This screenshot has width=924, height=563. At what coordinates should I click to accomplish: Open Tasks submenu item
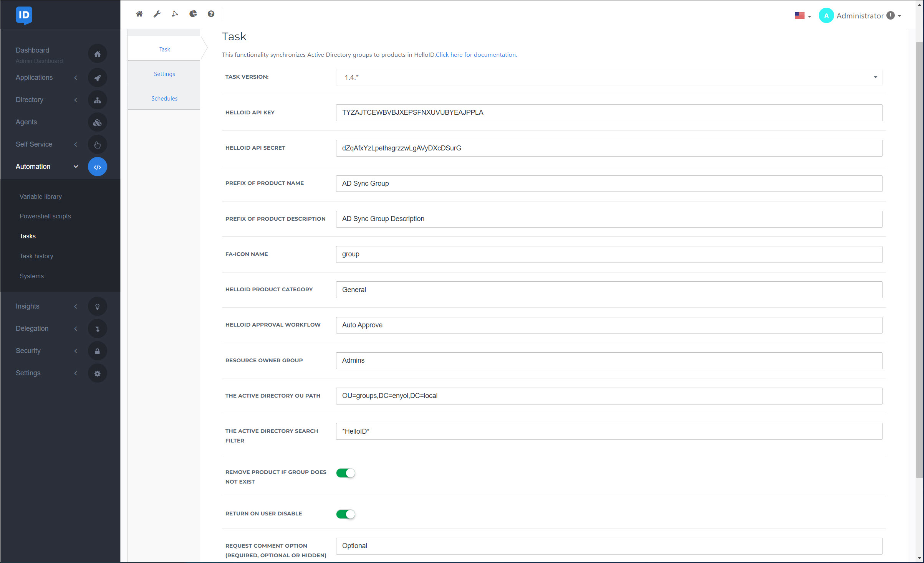click(27, 236)
